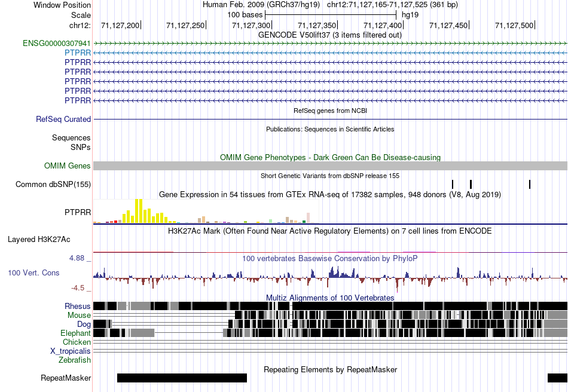Image resolution: width=568 pixels, height=392 pixels.
Task: Click the dbSNP variant nearest 71,127,500
Action: [x=530, y=184]
